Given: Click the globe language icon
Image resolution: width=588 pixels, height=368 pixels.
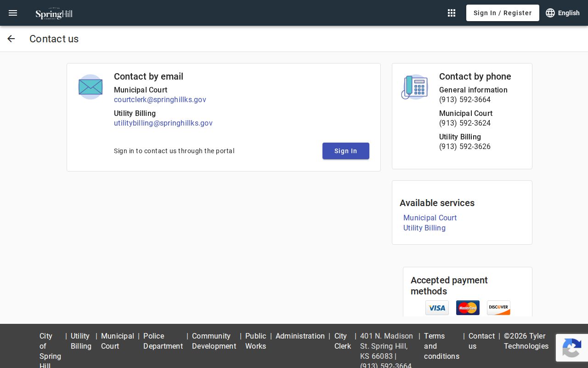Looking at the screenshot, I should (550, 13).
